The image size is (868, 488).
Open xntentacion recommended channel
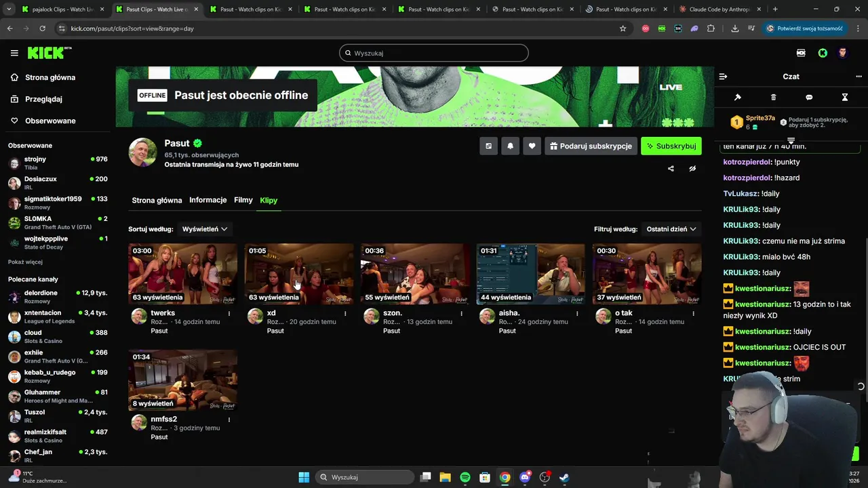tap(58, 317)
